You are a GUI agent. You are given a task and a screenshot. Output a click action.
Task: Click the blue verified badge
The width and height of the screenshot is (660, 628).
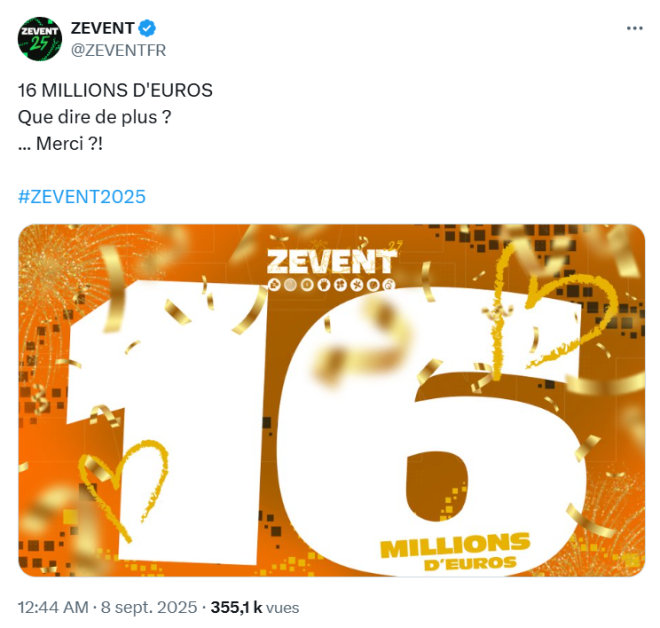click(x=147, y=28)
